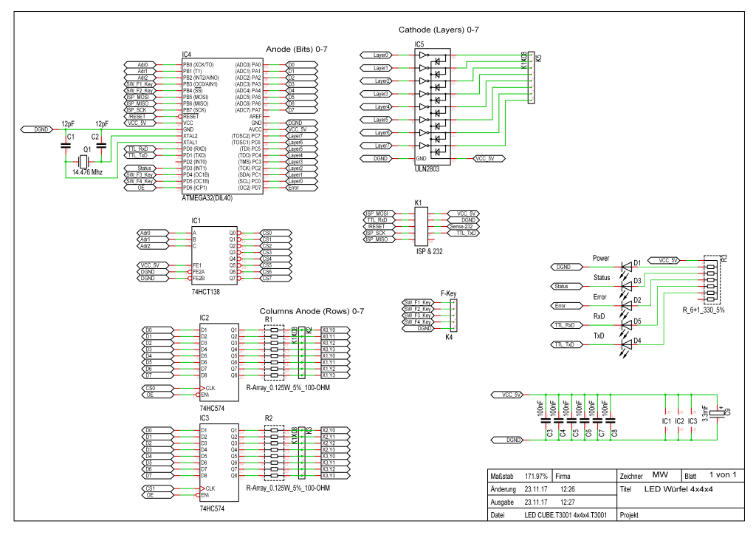Select the Status LED D3 diode
The width and height of the screenshot is (756, 535).
coord(627,286)
